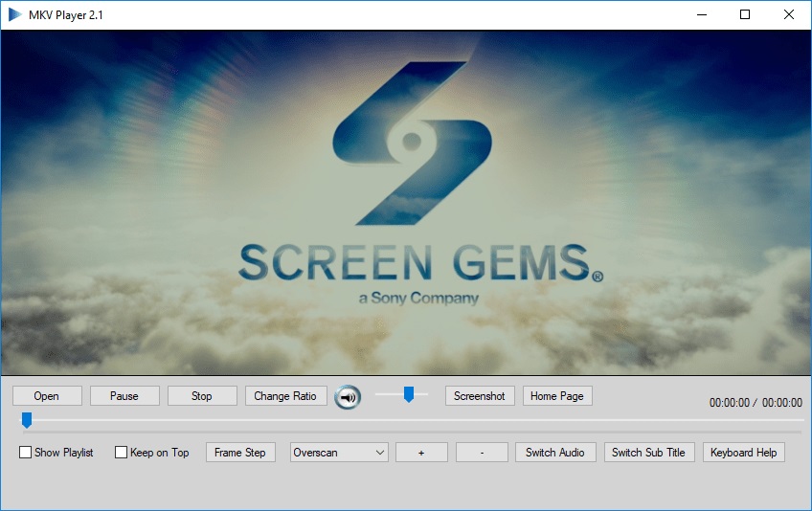Minimize the MKV Player window
The width and height of the screenshot is (812, 511).
tap(702, 14)
